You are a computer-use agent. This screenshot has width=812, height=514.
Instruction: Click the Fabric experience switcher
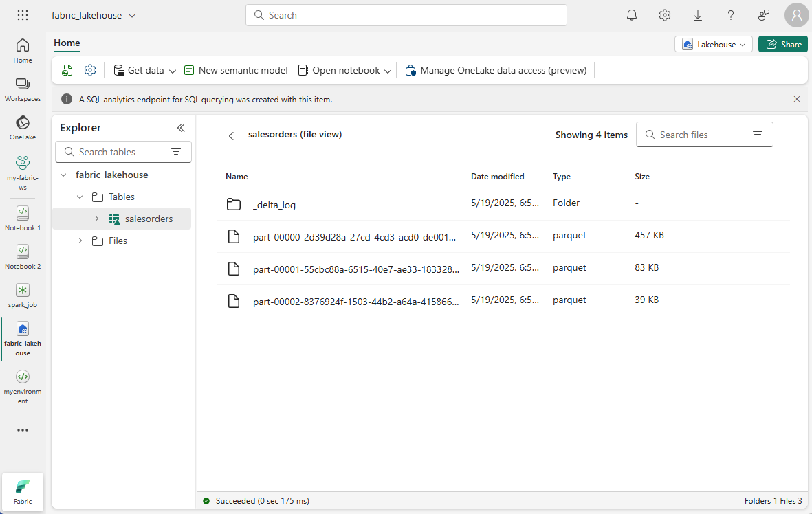(x=22, y=492)
